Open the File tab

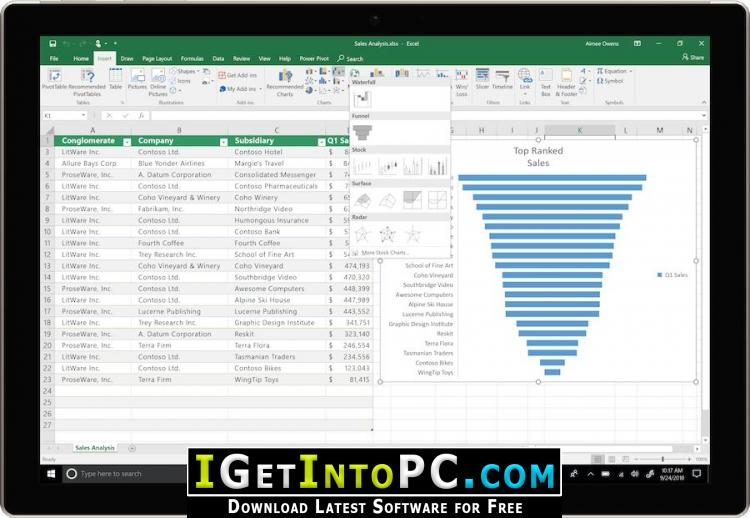54,58
